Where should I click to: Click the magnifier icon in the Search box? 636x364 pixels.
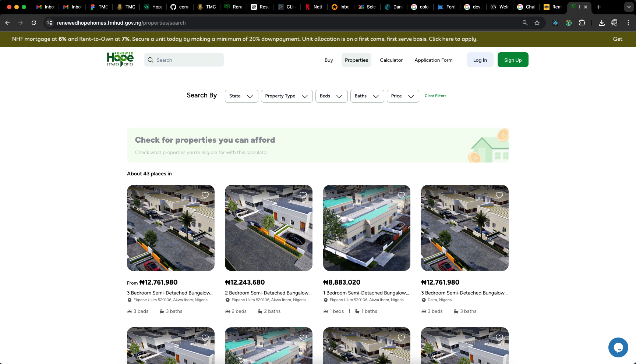pos(151,60)
